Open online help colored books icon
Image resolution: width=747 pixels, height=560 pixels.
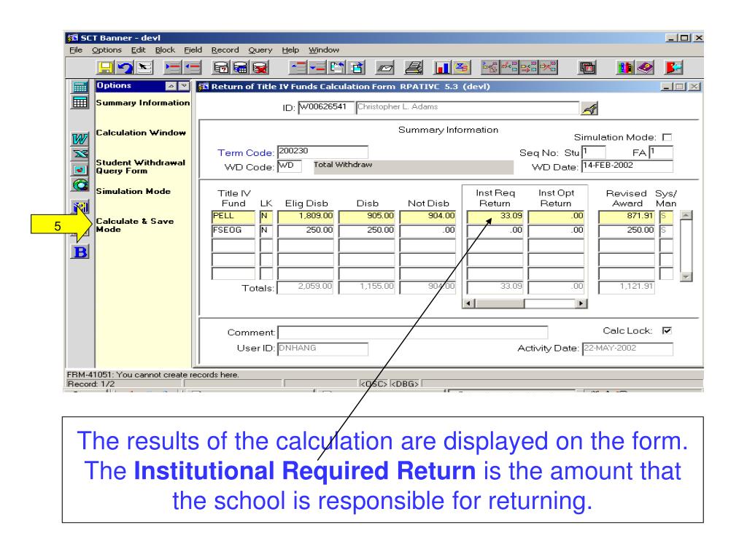tap(624, 68)
